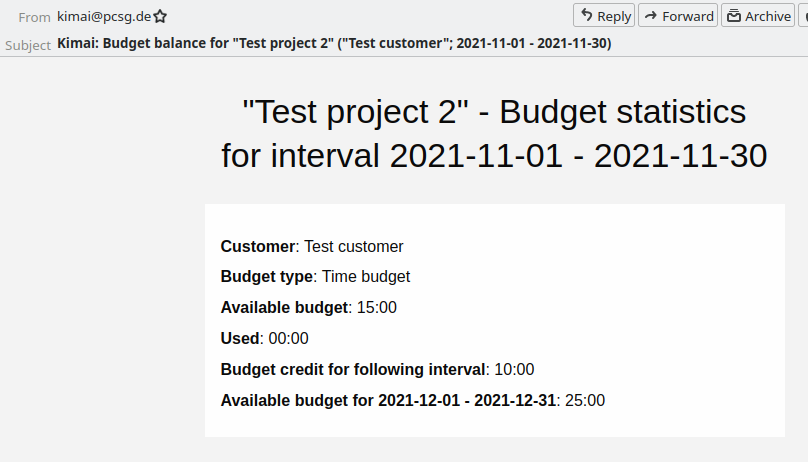Click the From field label
The image size is (808, 462).
34,17
